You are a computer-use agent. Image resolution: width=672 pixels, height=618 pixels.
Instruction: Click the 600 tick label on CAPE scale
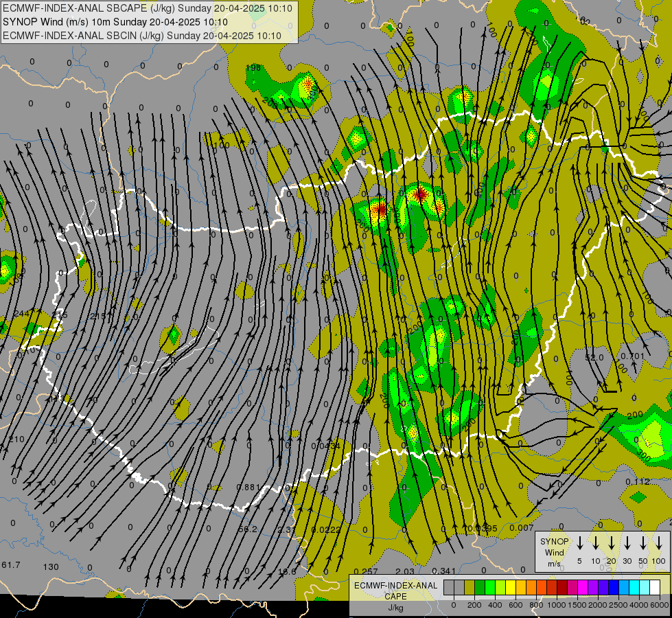515,605
